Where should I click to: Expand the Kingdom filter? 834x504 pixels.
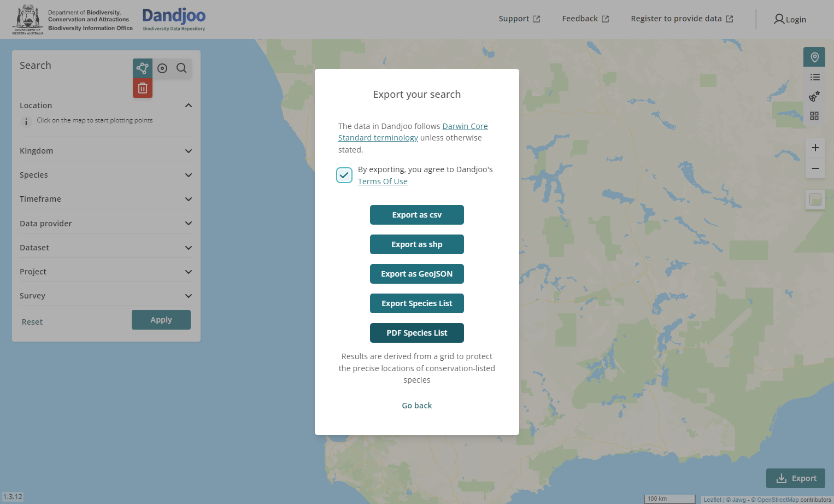(x=106, y=151)
